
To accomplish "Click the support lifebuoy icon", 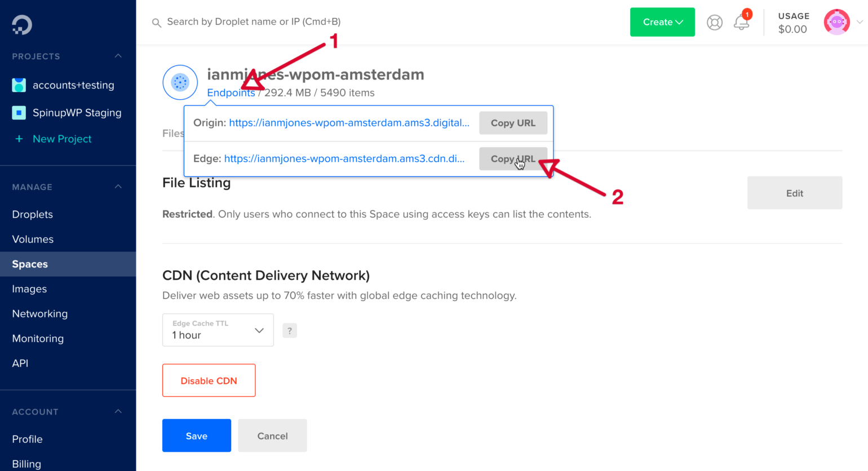I will pos(714,23).
